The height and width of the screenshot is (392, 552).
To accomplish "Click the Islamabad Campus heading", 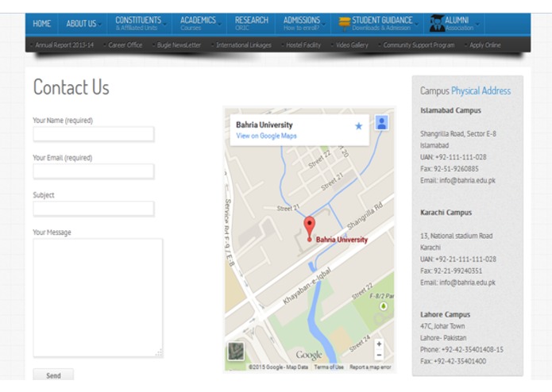I will 450,110.
